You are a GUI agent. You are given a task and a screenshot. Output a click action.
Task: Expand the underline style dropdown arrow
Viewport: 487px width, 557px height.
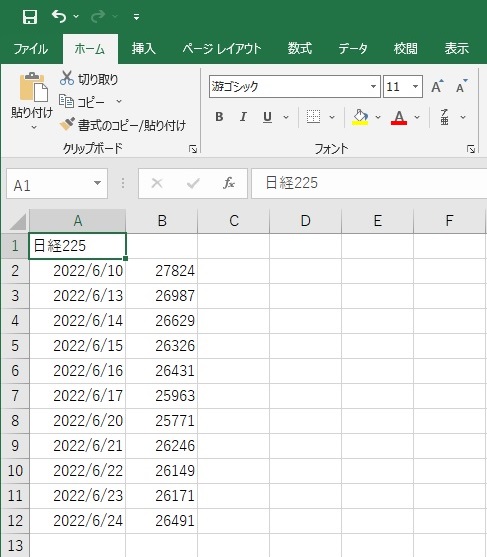pyautogui.click(x=286, y=117)
